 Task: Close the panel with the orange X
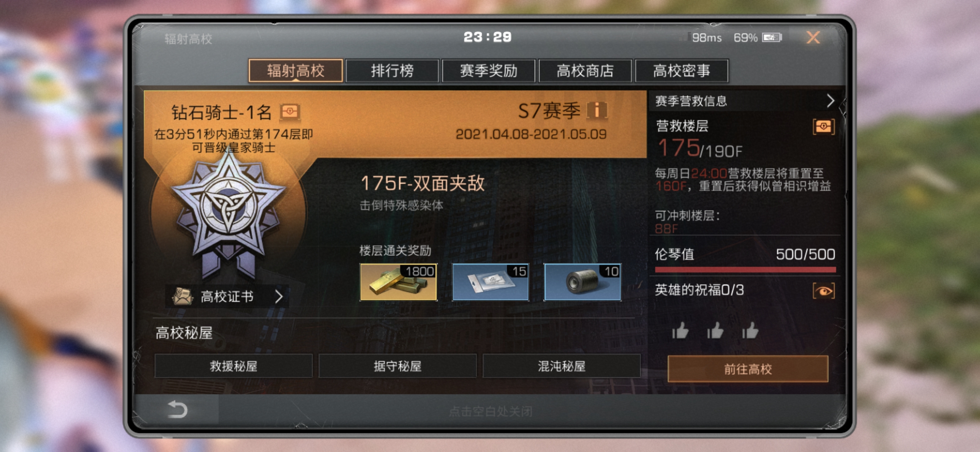point(813,38)
